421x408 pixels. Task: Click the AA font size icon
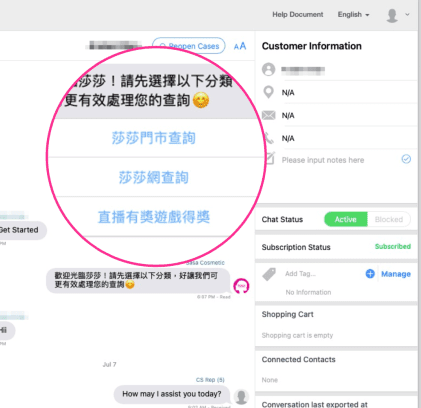[x=240, y=46]
